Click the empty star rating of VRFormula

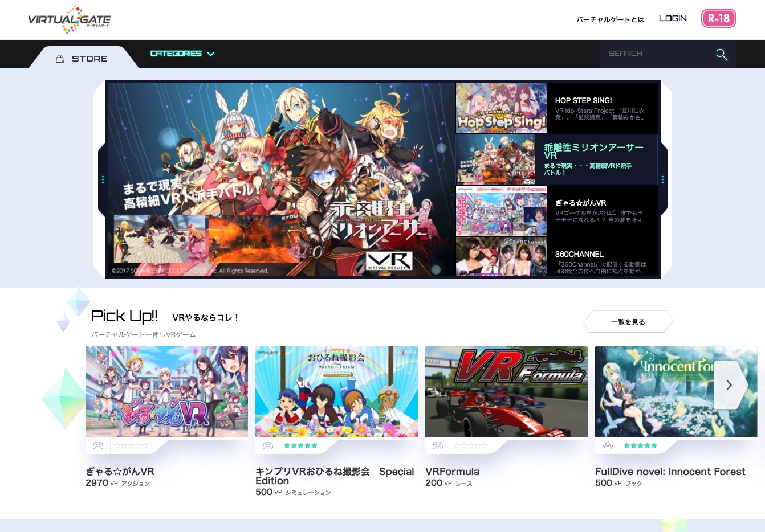[471, 445]
